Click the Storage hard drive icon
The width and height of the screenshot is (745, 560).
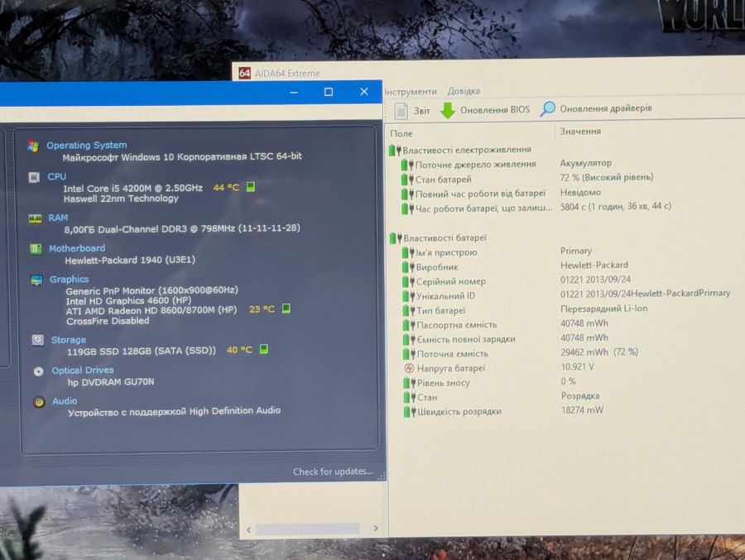[38, 340]
